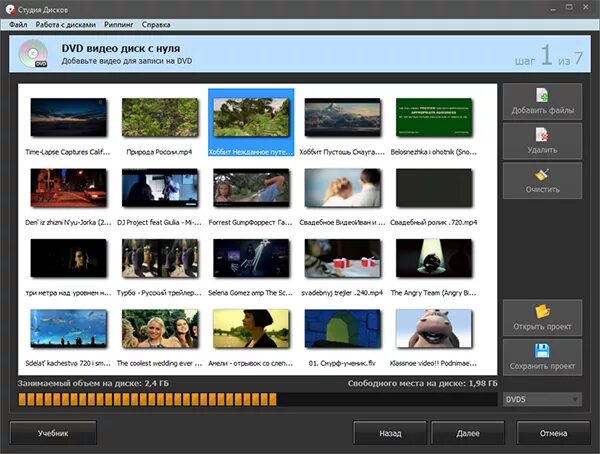Screen dimensions: 600x454
Task: Select the Selena Gomez amp The Sc... thumbnail
Action: click(251, 258)
